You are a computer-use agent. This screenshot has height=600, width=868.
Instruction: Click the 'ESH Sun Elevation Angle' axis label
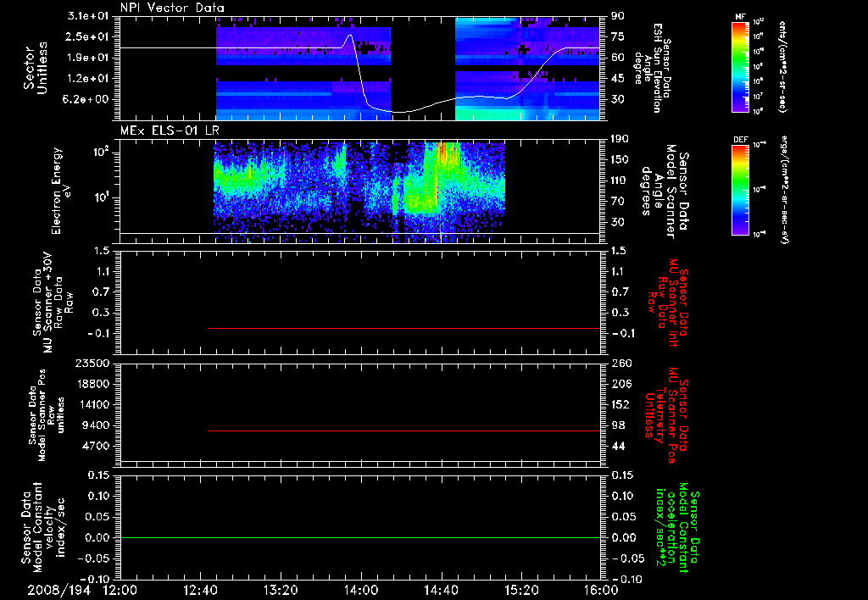click(x=652, y=68)
